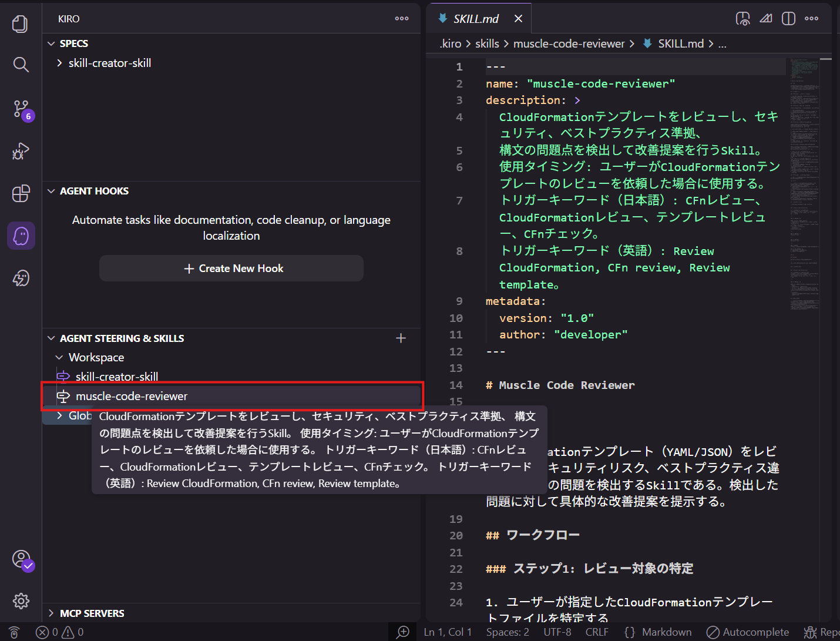This screenshot has height=641, width=840.
Task: Switch to the SKILL.md editor tab
Action: [x=477, y=18]
